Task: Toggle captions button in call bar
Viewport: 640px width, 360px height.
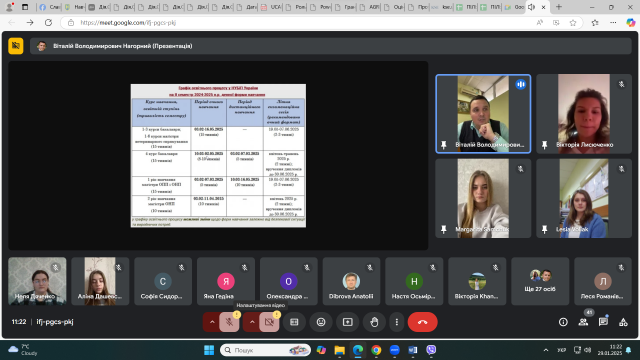Action: click(x=294, y=322)
